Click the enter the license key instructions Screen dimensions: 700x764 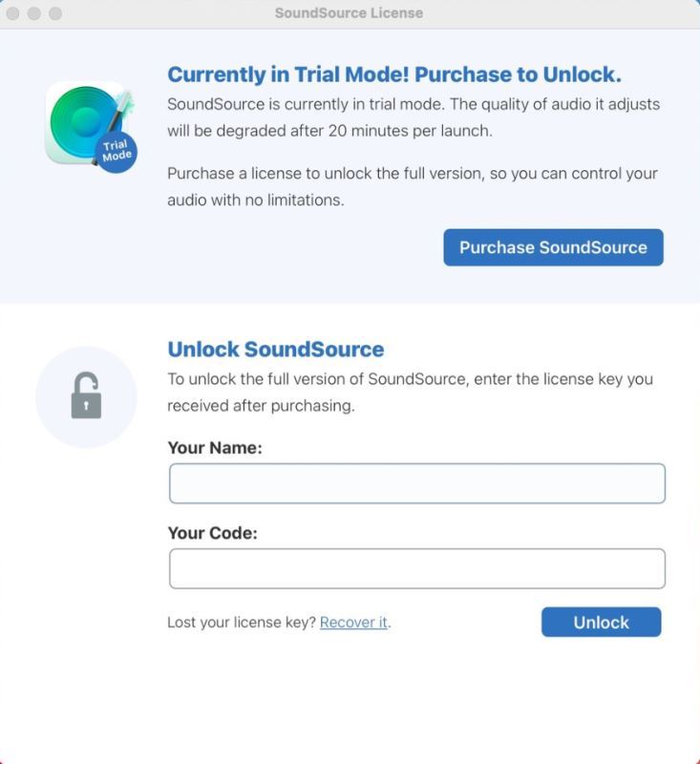point(410,393)
